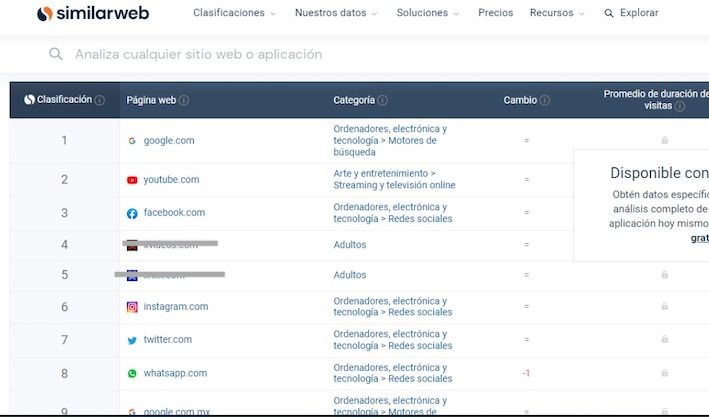Click the info icon next to Cambio

(545, 100)
